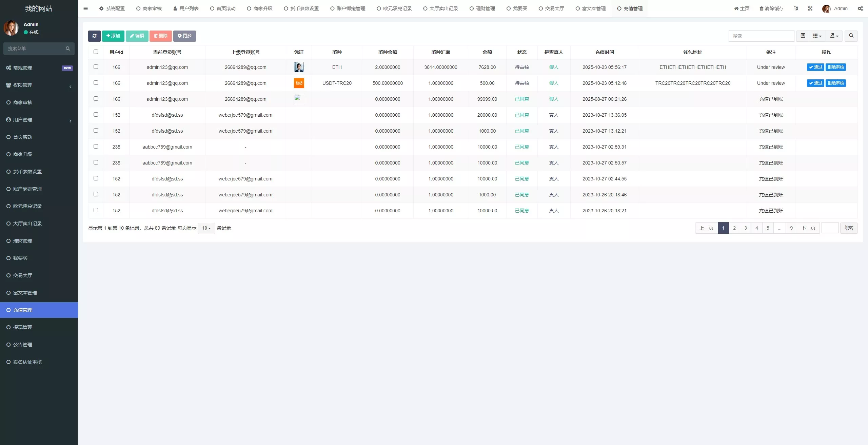This screenshot has height=445, width=868.
Task: Click the refresh table button icon
Action: (x=94, y=36)
